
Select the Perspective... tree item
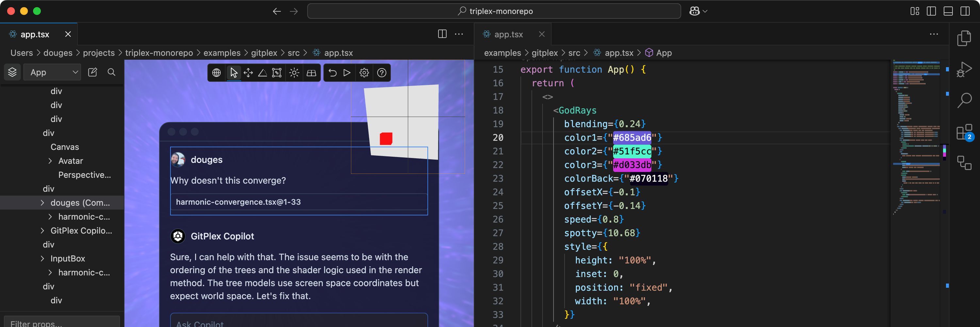point(85,175)
